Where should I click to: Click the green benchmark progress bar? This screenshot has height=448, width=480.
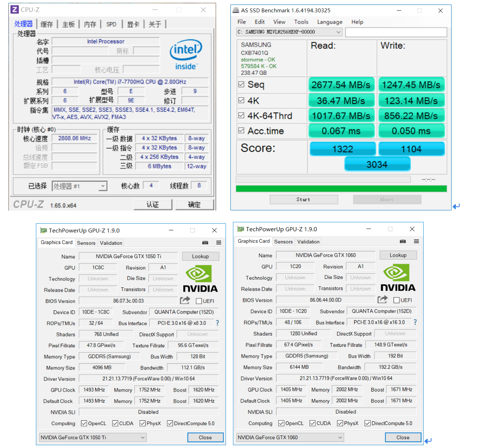coord(341,189)
